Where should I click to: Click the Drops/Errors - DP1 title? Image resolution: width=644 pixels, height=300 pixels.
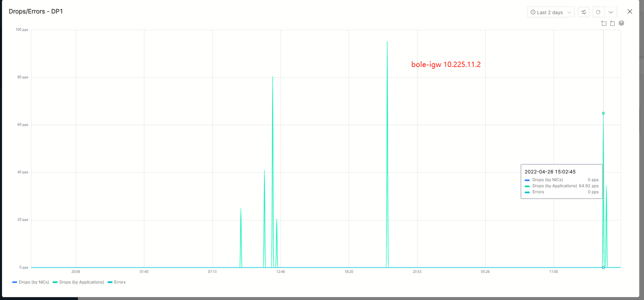click(x=36, y=11)
